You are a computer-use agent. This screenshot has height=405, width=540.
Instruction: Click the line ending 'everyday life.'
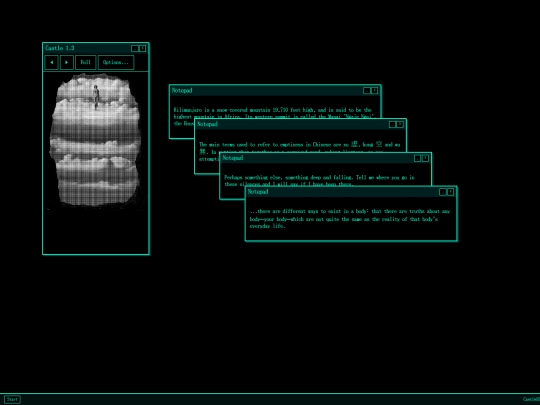tap(267, 226)
